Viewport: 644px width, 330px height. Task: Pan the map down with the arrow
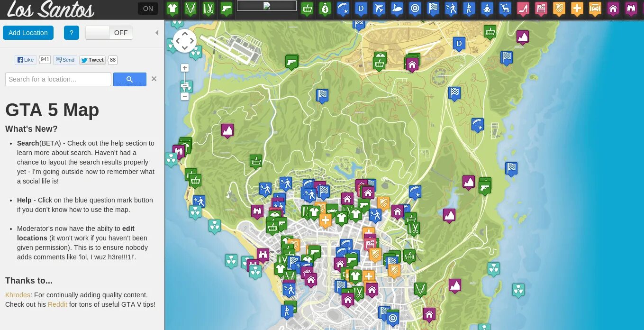click(x=185, y=47)
